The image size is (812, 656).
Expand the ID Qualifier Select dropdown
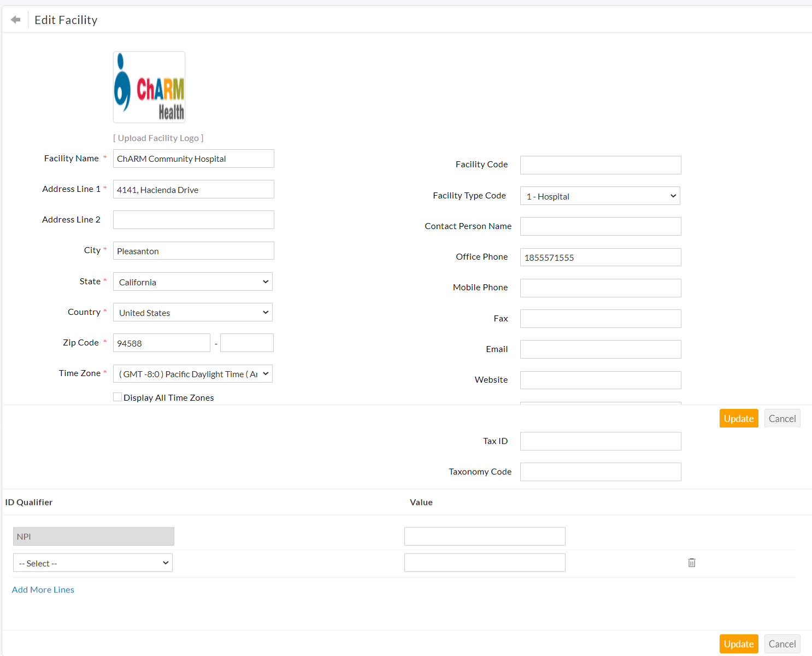pyautogui.click(x=93, y=563)
